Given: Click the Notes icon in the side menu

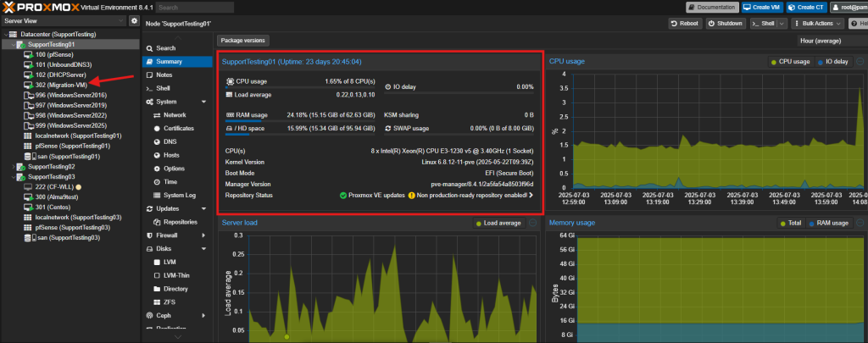Looking at the screenshot, I should pyautogui.click(x=149, y=75).
